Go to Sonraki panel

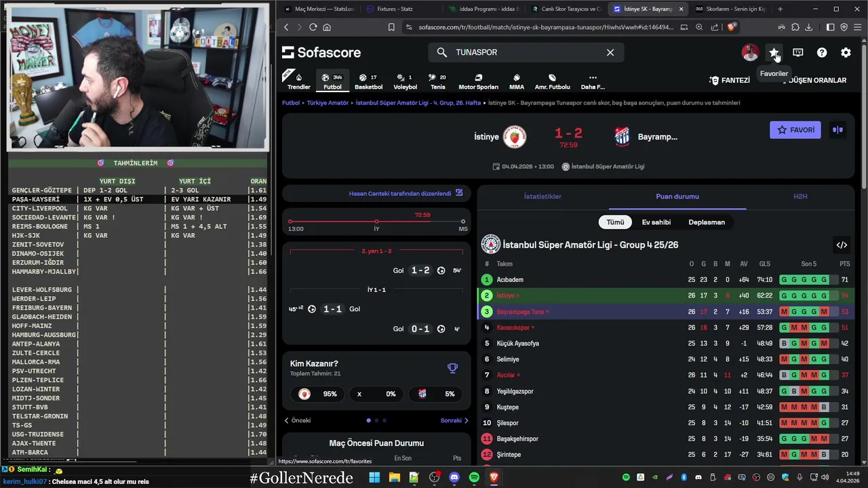[x=455, y=420]
